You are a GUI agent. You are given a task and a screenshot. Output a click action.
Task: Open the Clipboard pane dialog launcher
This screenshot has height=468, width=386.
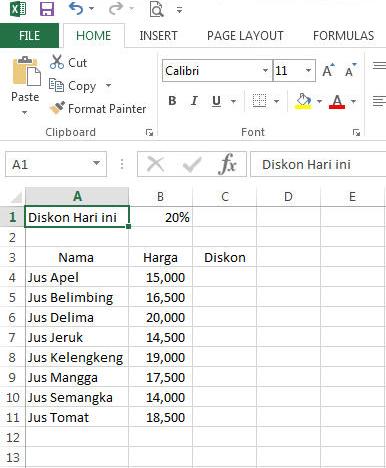(x=149, y=133)
